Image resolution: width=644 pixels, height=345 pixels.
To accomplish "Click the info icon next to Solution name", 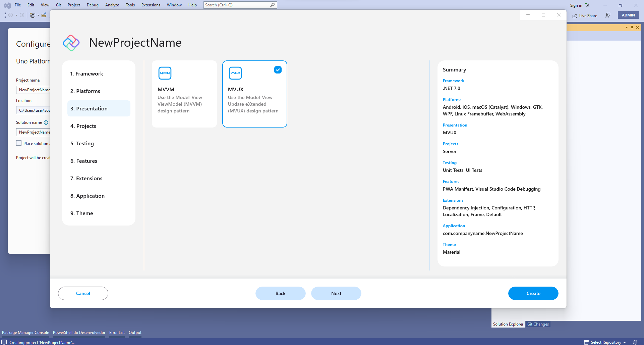I will pyautogui.click(x=46, y=122).
